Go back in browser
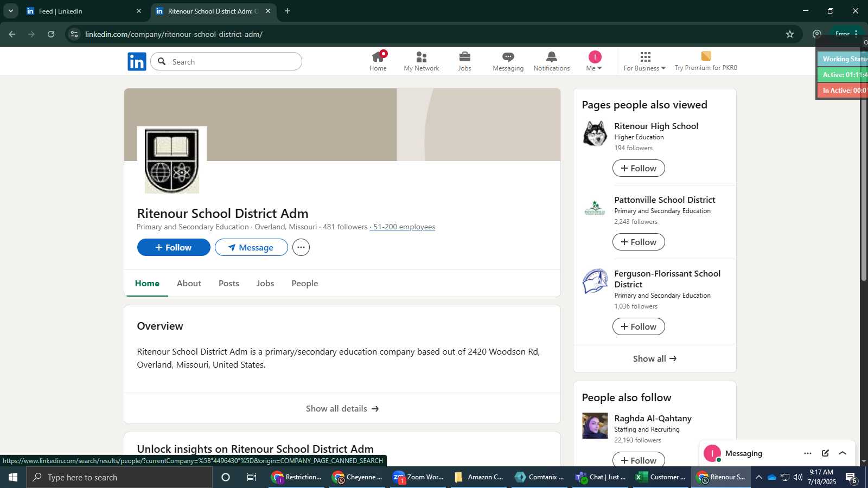 click(12, 34)
